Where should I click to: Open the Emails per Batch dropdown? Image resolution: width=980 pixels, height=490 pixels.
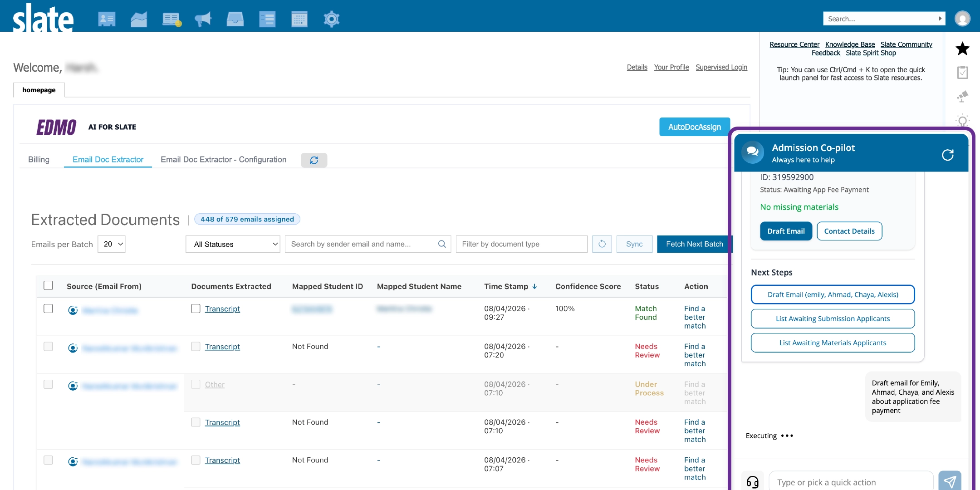(112, 244)
